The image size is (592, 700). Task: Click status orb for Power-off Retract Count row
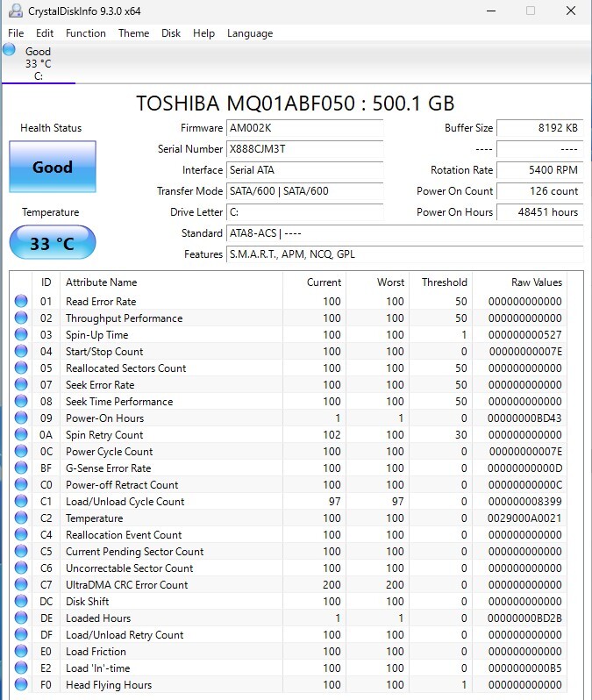click(x=21, y=484)
